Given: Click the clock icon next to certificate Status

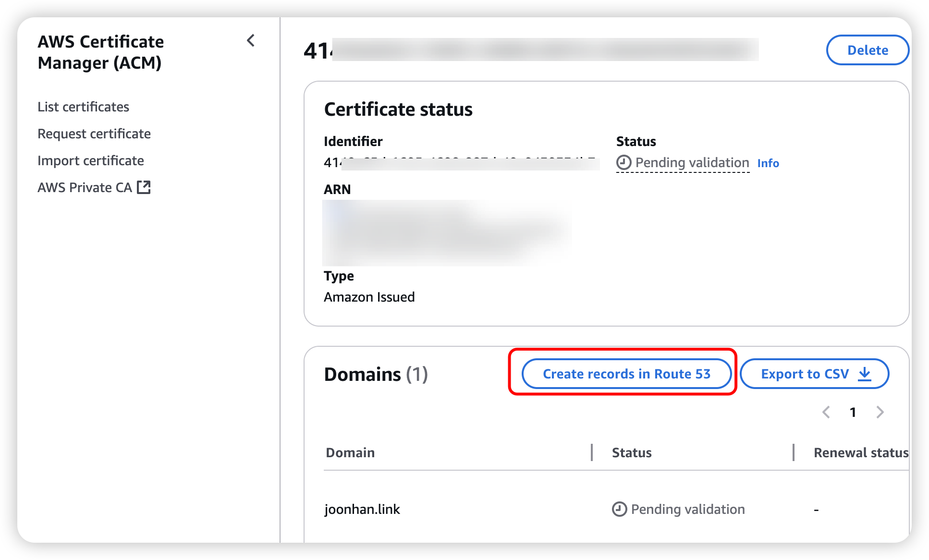Looking at the screenshot, I should 623,163.
